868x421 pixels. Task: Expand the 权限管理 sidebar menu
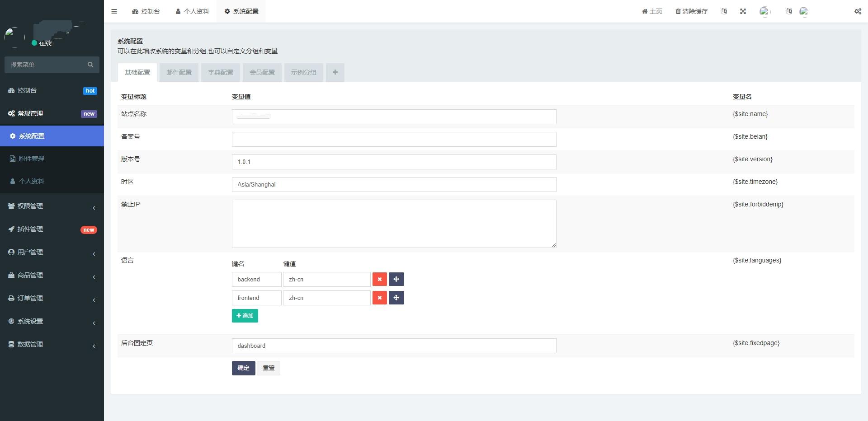point(52,206)
